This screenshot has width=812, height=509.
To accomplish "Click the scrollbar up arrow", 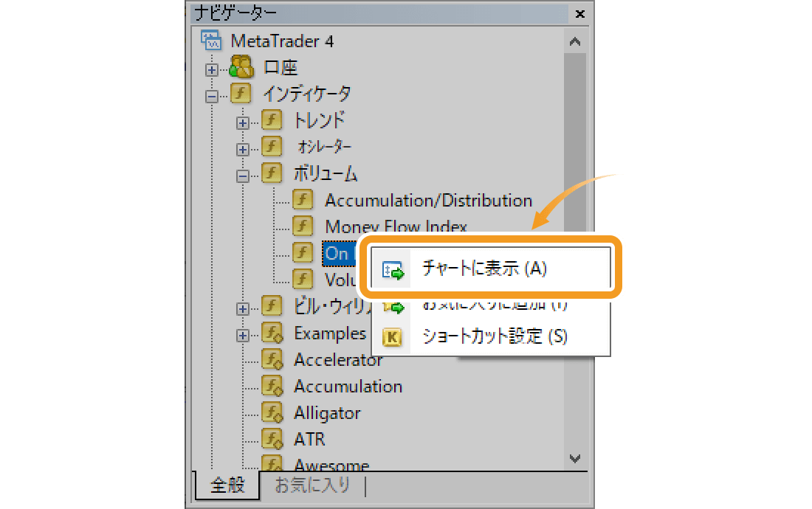I will (575, 42).
